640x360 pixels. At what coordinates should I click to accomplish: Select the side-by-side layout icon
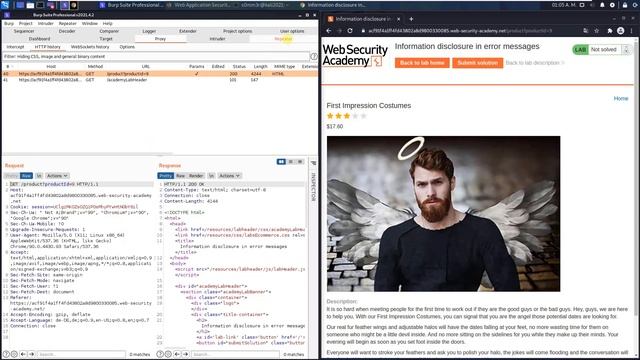pyautogui.click(x=281, y=162)
